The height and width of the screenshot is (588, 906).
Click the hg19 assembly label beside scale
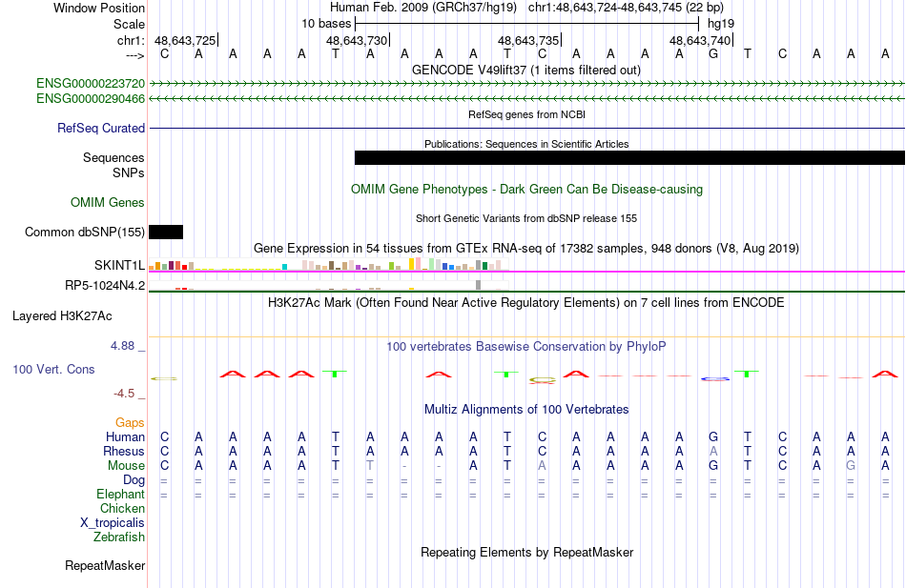(x=721, y=24)
